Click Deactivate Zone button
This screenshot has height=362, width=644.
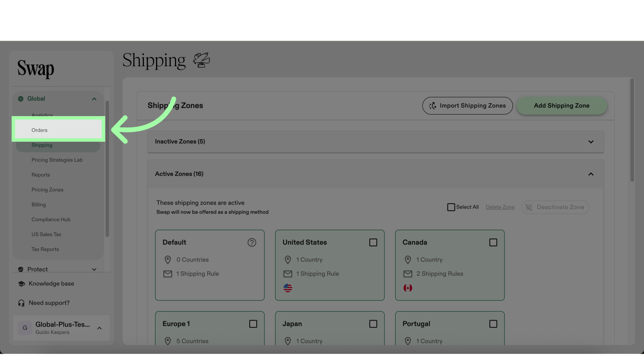coord(555,207)
